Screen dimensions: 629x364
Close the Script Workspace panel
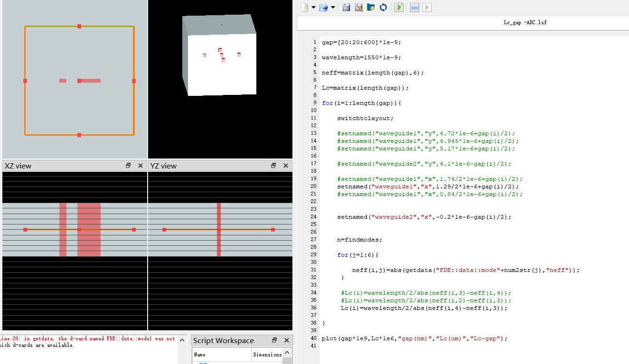[x=287, y=340]
